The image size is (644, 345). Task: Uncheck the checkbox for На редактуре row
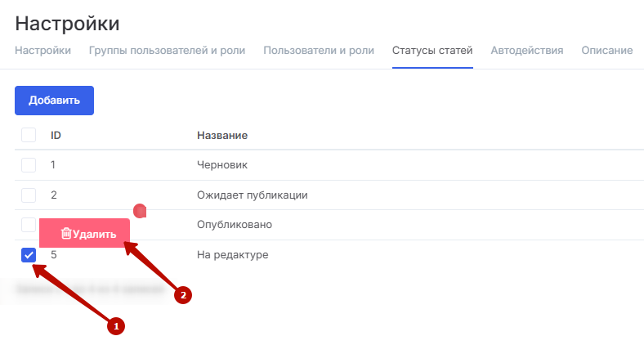click(x=29, y=255)
